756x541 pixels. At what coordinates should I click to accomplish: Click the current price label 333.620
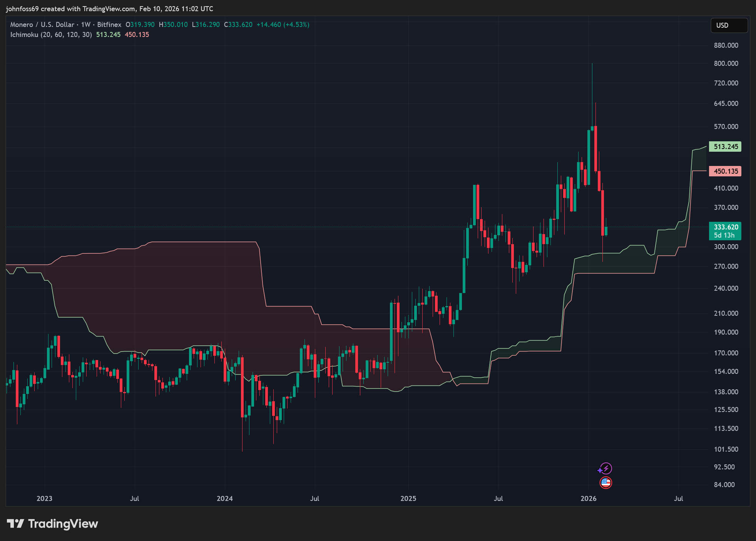(x=725, y=227)
